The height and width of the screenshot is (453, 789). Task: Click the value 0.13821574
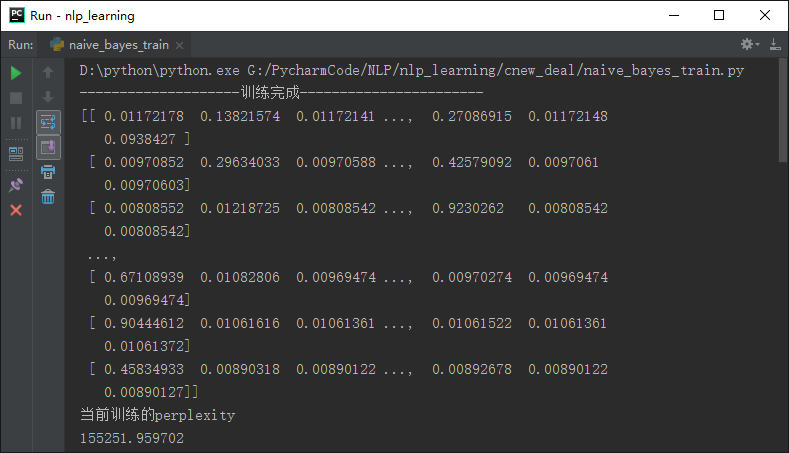[x=240, y=116]
